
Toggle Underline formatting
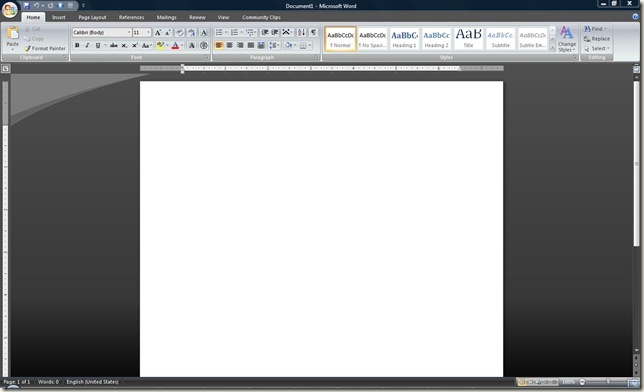[98, 45]
